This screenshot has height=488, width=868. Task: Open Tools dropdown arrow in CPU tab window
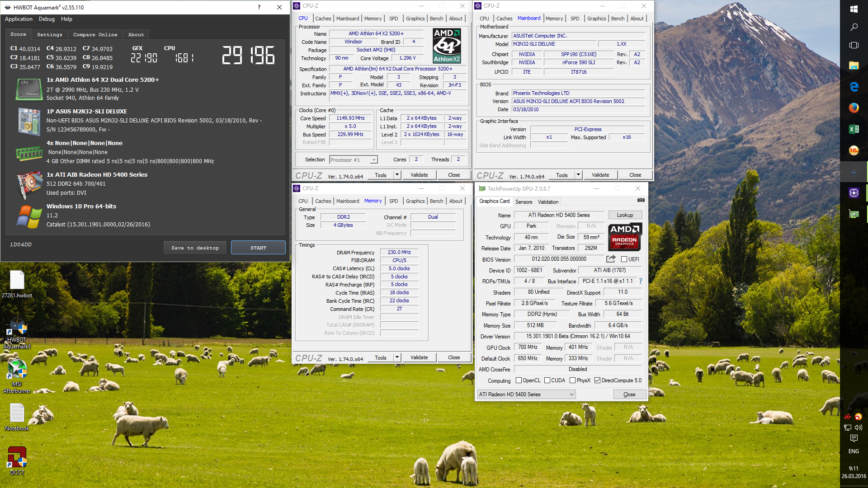click(397, 175)
